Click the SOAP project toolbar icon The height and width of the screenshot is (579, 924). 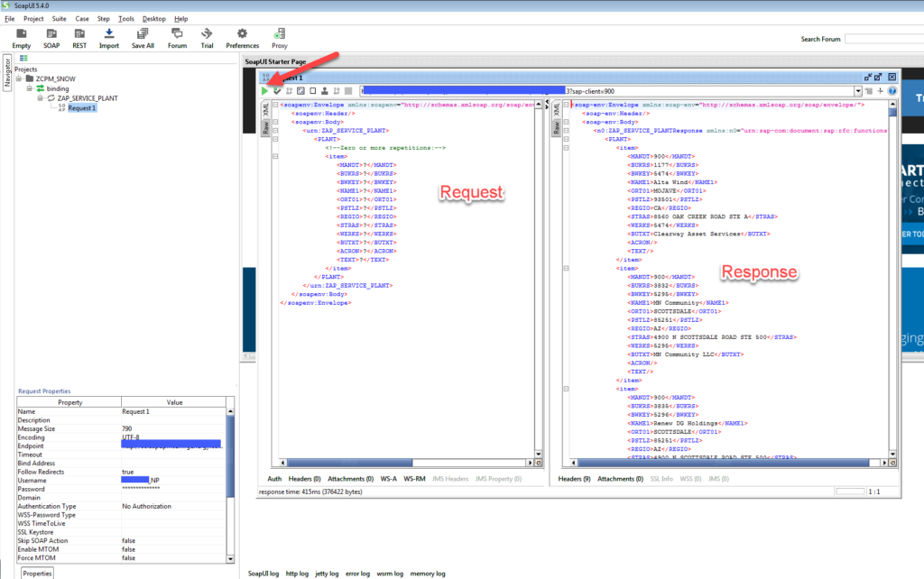(x=51, y=34)
